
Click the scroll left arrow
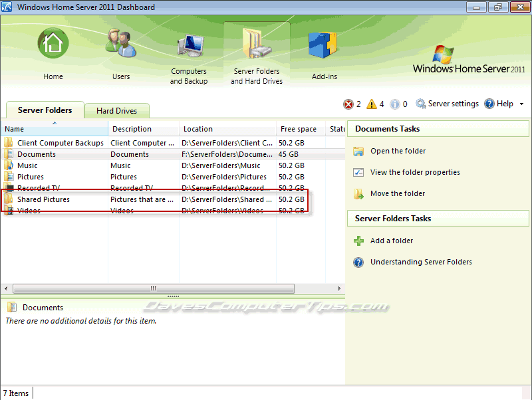click(x=6, y=288)
